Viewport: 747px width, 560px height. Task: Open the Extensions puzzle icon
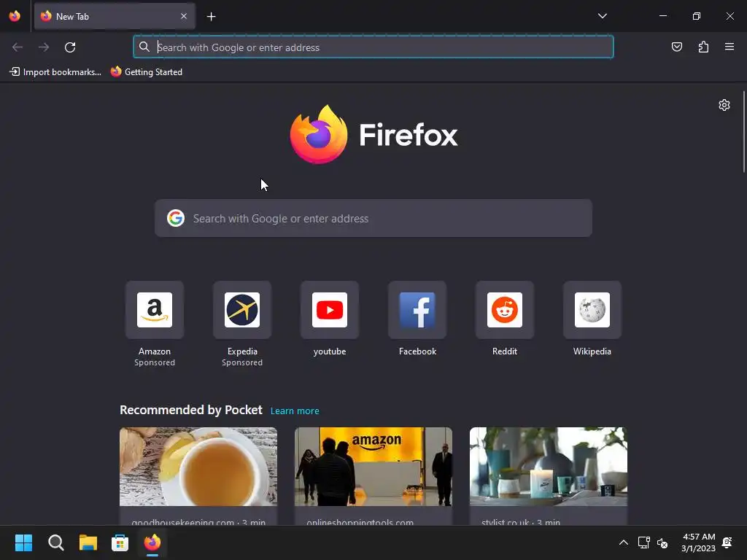pyautogui.click(x=703, y=47)
